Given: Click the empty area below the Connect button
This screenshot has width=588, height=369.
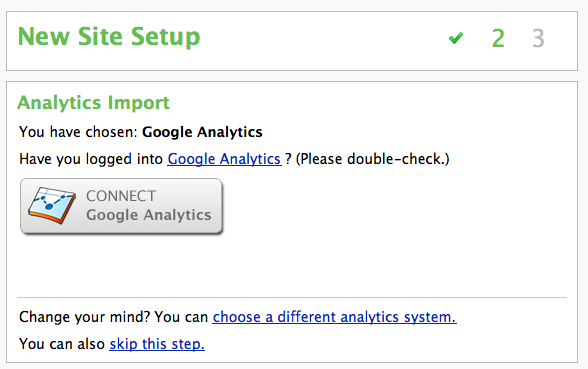Looking at the screenshot, I should 292,266.
